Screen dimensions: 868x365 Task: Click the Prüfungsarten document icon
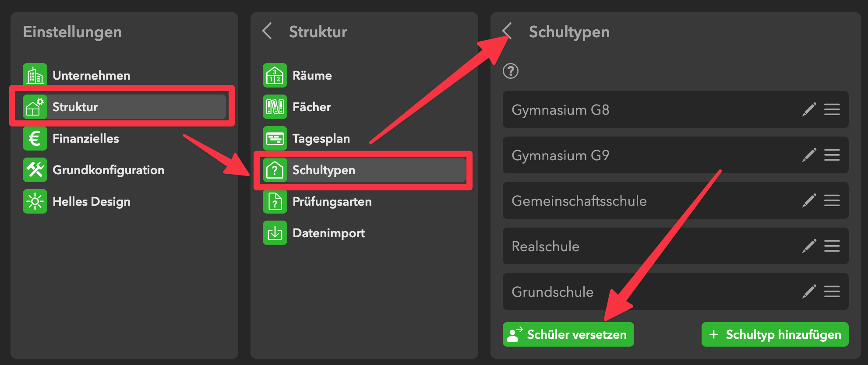click(275, 201)
